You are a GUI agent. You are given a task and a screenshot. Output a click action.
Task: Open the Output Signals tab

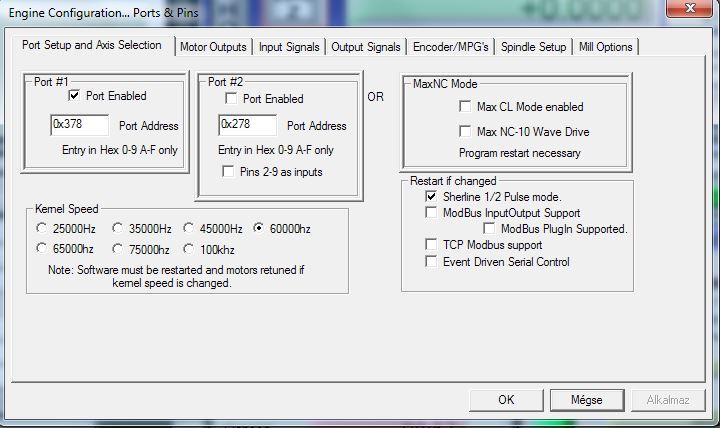point(366,47)
